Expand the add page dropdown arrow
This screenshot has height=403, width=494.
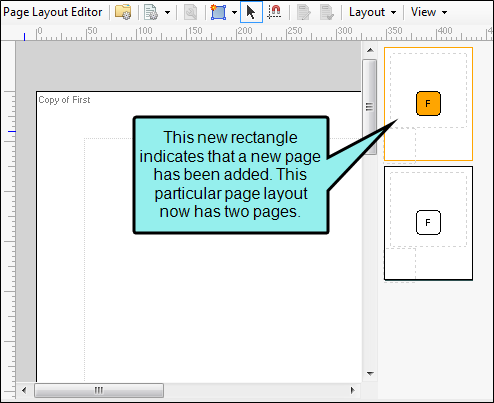(x=167, y=13)
